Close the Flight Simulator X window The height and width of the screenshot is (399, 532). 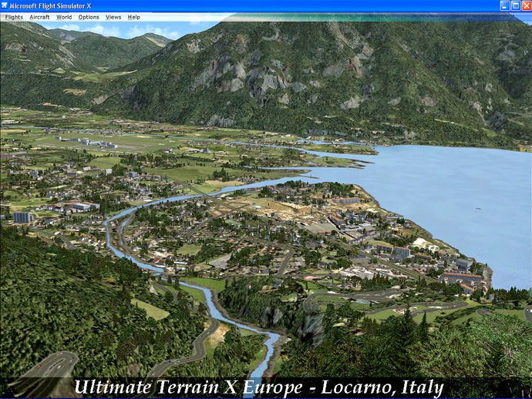click(527, 5)
